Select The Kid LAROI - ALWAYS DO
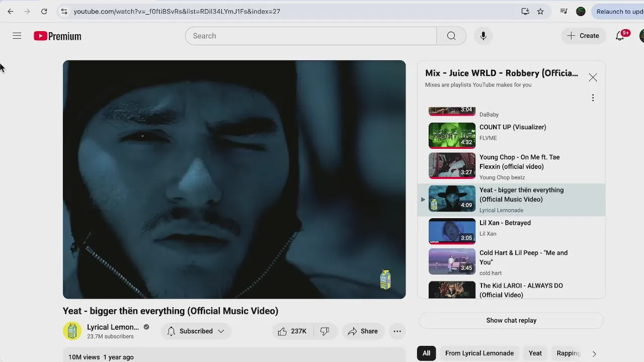644x362 pixels. (511, 289)
